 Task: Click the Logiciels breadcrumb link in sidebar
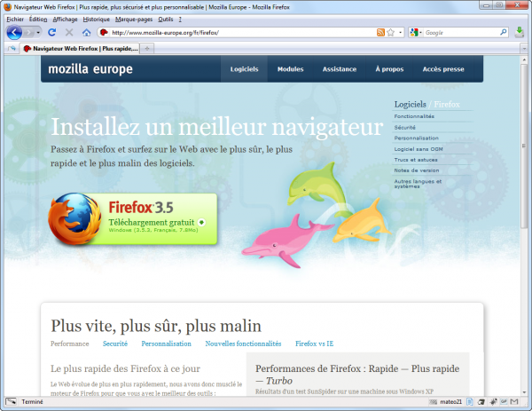click(410, 104)
